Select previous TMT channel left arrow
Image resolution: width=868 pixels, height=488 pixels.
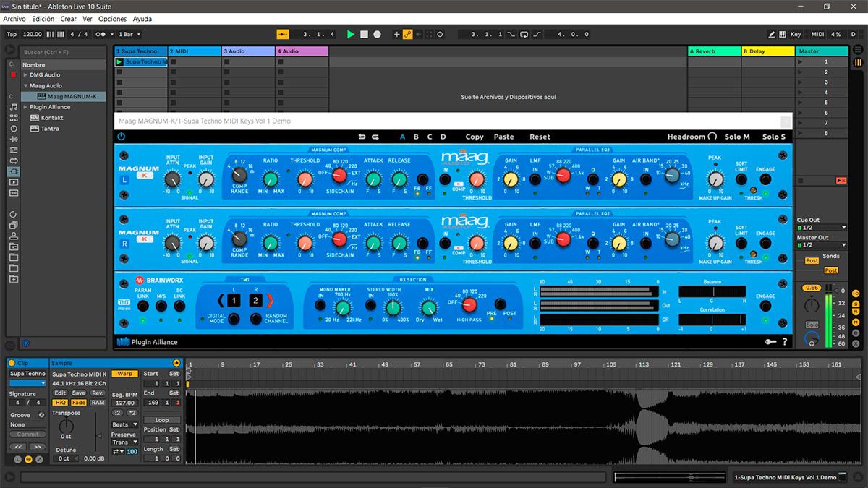point(221,300)
